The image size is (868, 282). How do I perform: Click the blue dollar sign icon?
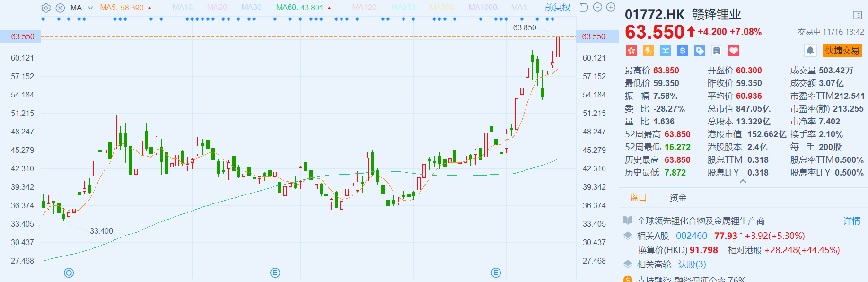click(683, 51)
